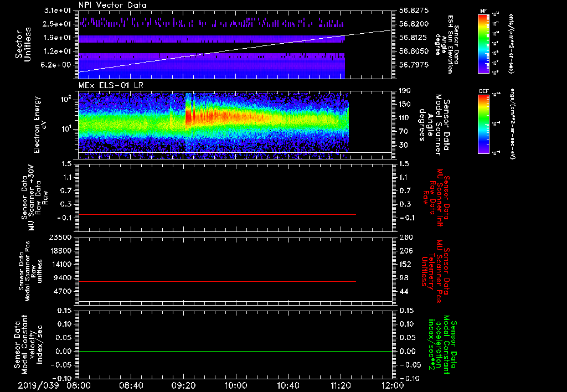Image resolution: width=567 pixels, height=392 pixels.
Task: Click the 1.2e+01 sector tick label
Action: pos(58,51)
